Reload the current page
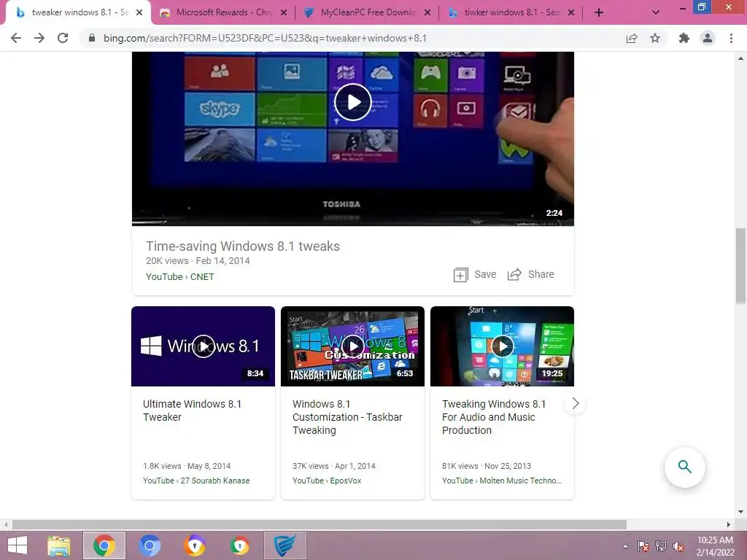747x560 pixels. (x=63, y=38)
